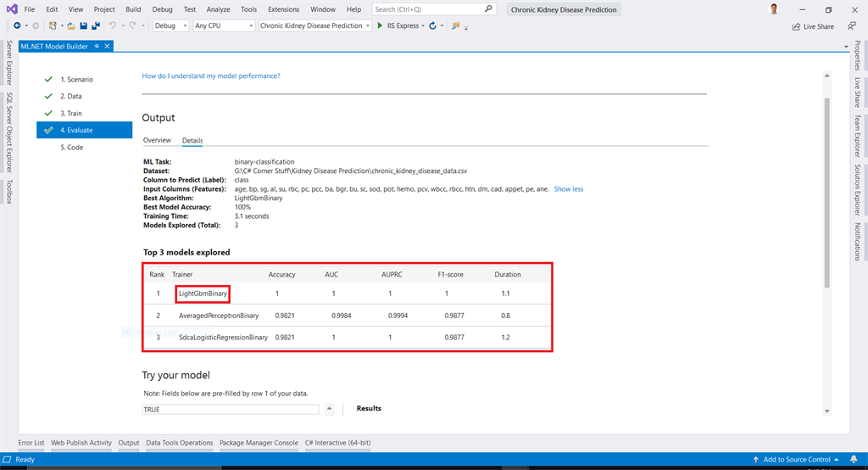The image size is (868, 470).
Task: Click the Show less link
Action: pos(569,189)
